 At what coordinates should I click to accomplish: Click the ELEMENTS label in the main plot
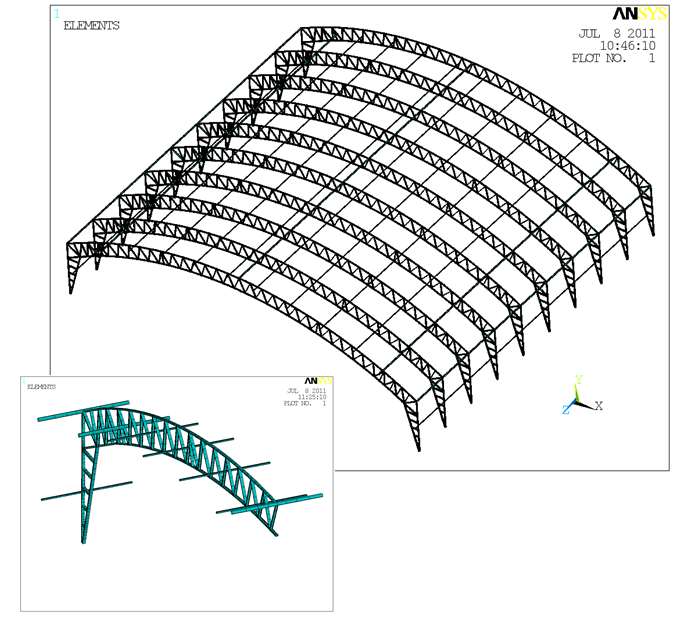[91, 26]
